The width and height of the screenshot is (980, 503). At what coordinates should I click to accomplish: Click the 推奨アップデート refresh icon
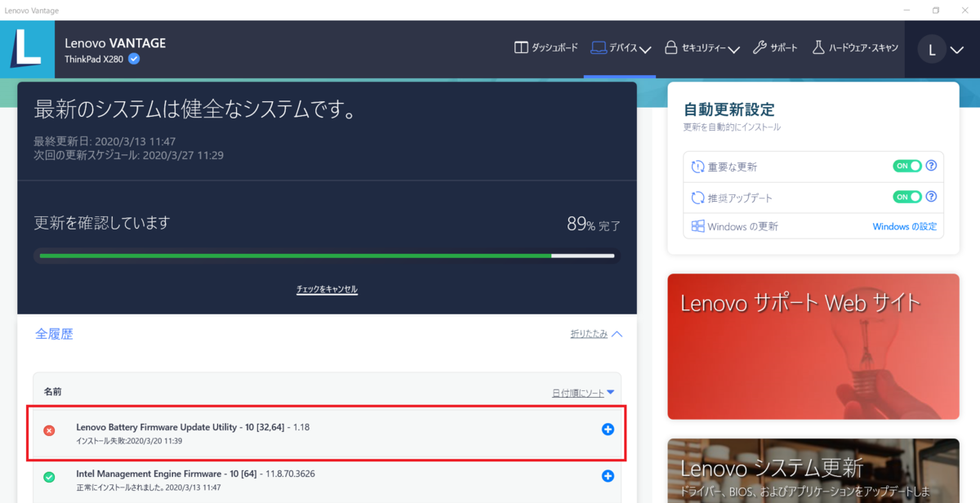pyautogui.click(x=697, y=198)
